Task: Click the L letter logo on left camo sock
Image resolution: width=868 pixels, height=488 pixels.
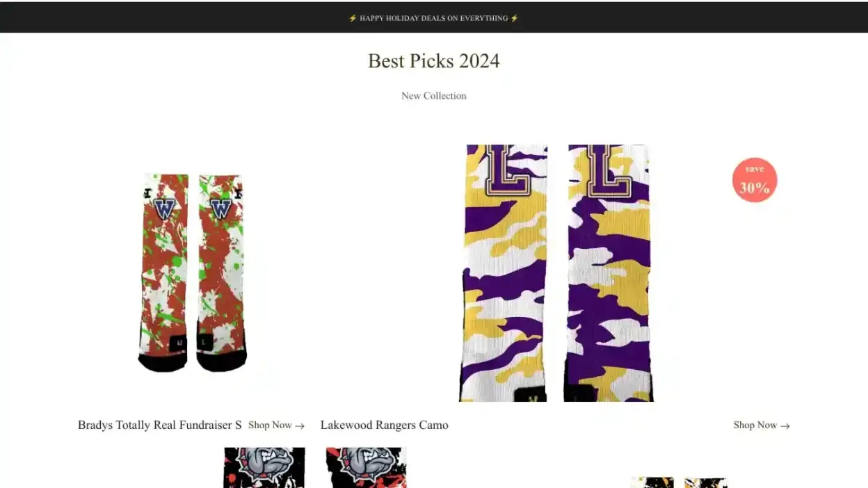Action: point(507,170)
